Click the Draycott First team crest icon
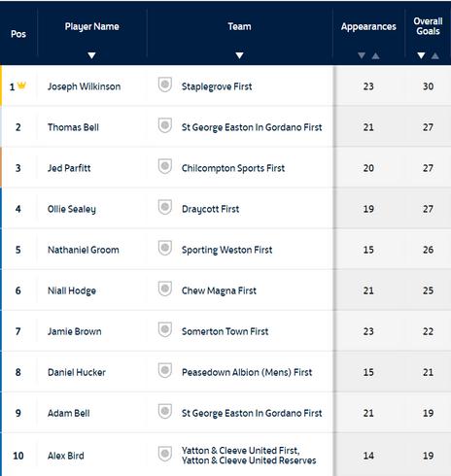451x476 pixels. (165, 207)
